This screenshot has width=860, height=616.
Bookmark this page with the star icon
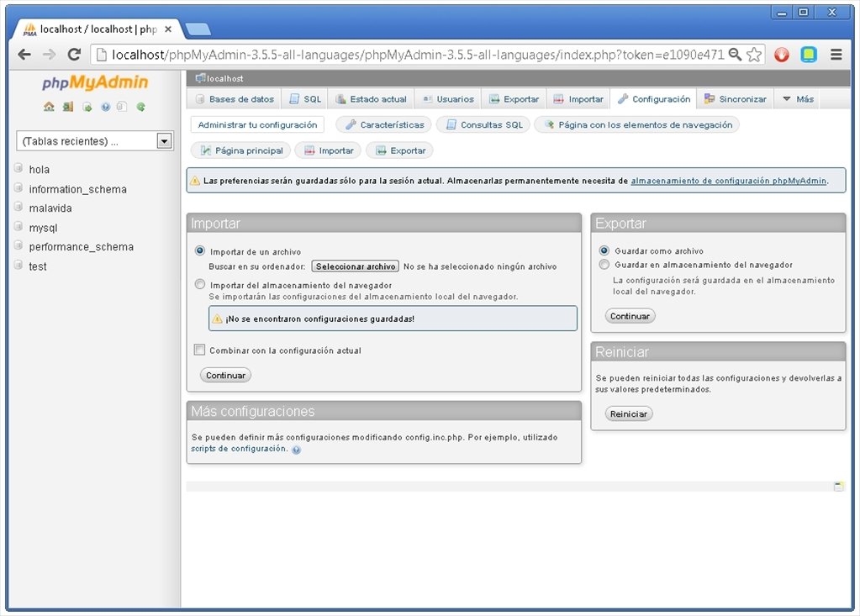click(x=754, y=55)
